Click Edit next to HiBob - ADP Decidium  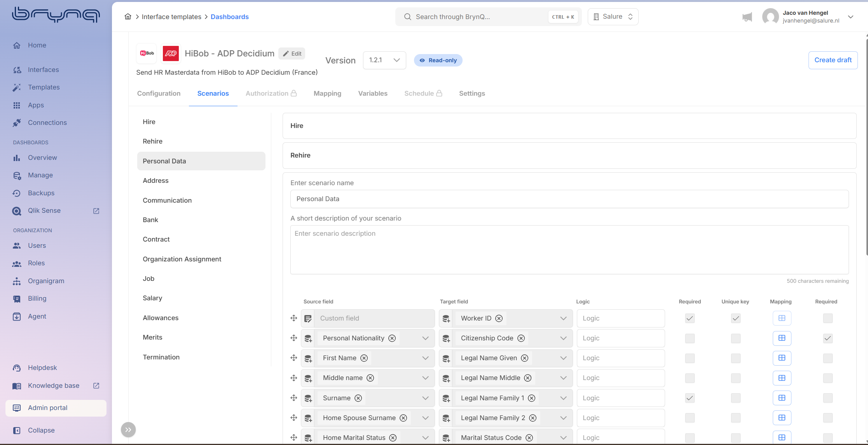[292, 54]
